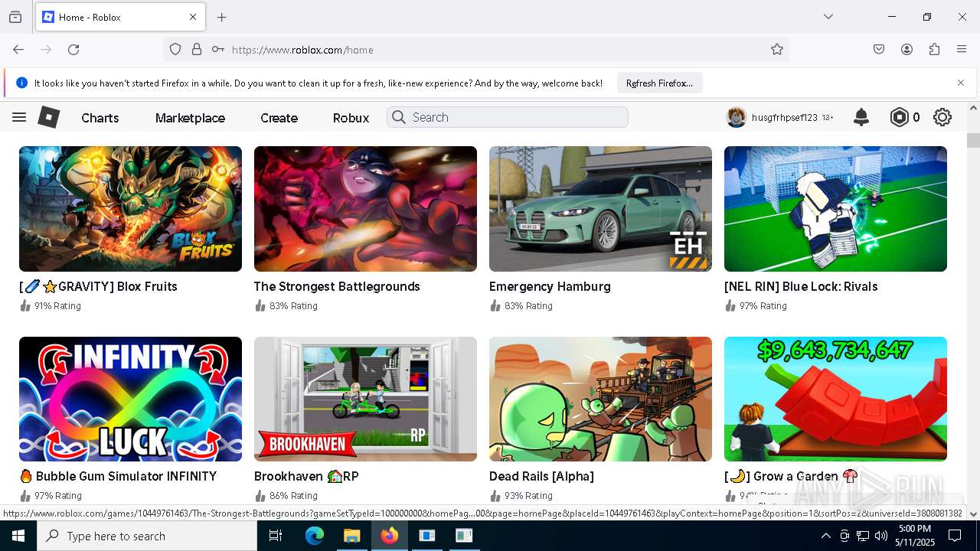
Task: Open the Save to Pocket icon
Action: click(879, 49)
